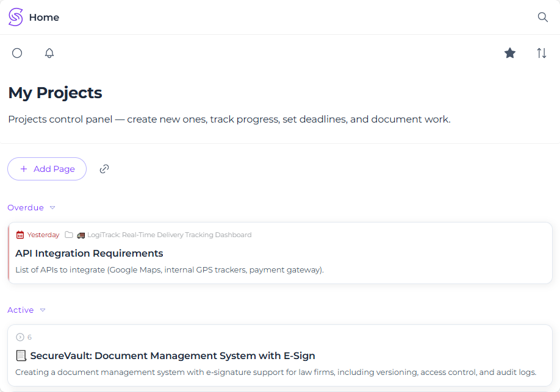
Task: Click the document icon beside SecureVault title
Action: click(x=21, y=355)
